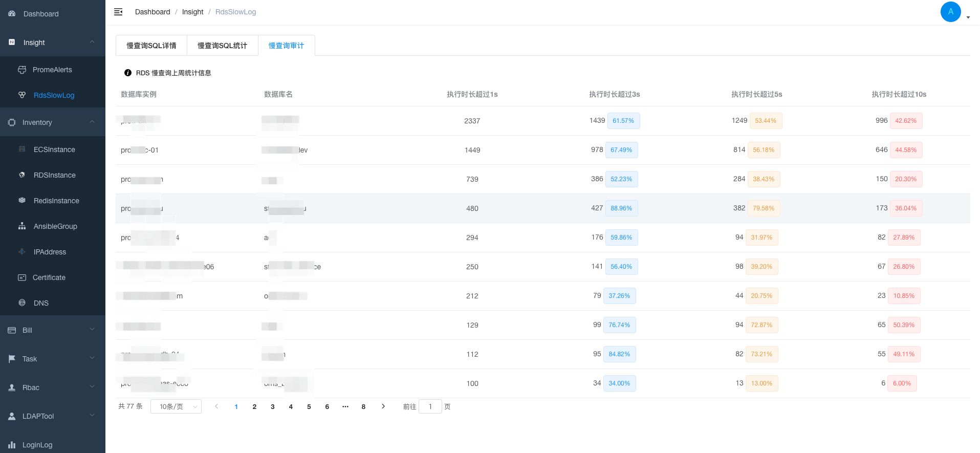The width and height of the screenshot is (980, 453).
Task: Go to page 3 in pagination
Action: tap(273, 406)
